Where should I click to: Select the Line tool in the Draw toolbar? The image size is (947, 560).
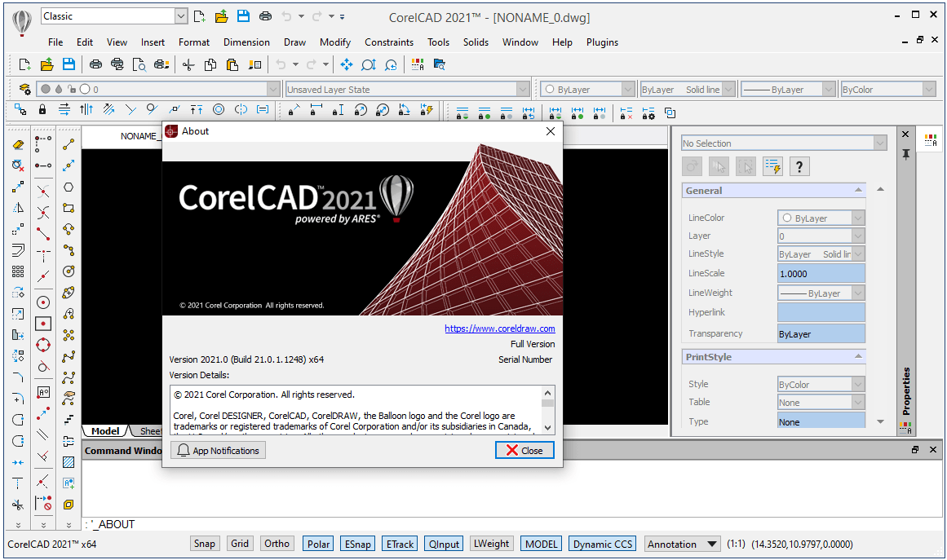tap(69, 144)
